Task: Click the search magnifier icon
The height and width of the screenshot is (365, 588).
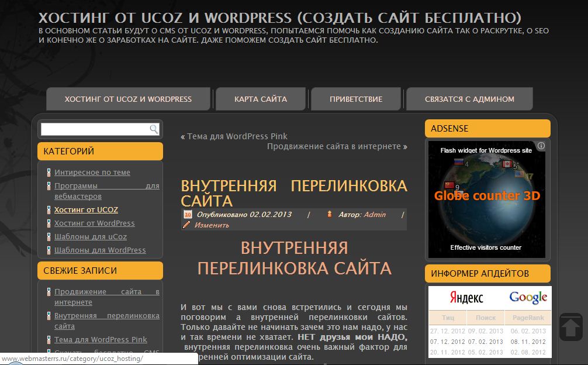Action: pyautogui.click(x=154, y=129)
